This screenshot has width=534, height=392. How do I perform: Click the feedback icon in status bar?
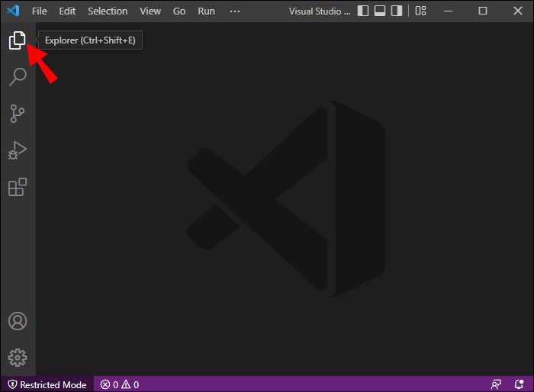[497, 384]
